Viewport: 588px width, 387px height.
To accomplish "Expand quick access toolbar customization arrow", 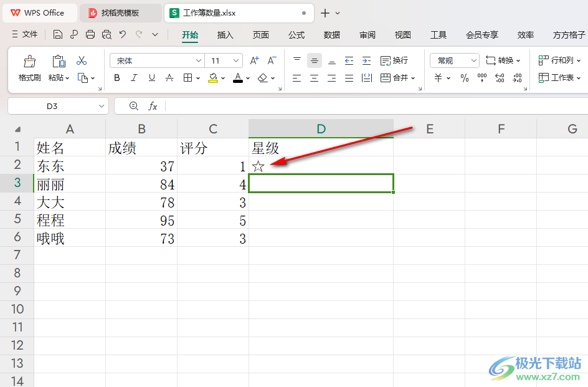I will (155, 34).
